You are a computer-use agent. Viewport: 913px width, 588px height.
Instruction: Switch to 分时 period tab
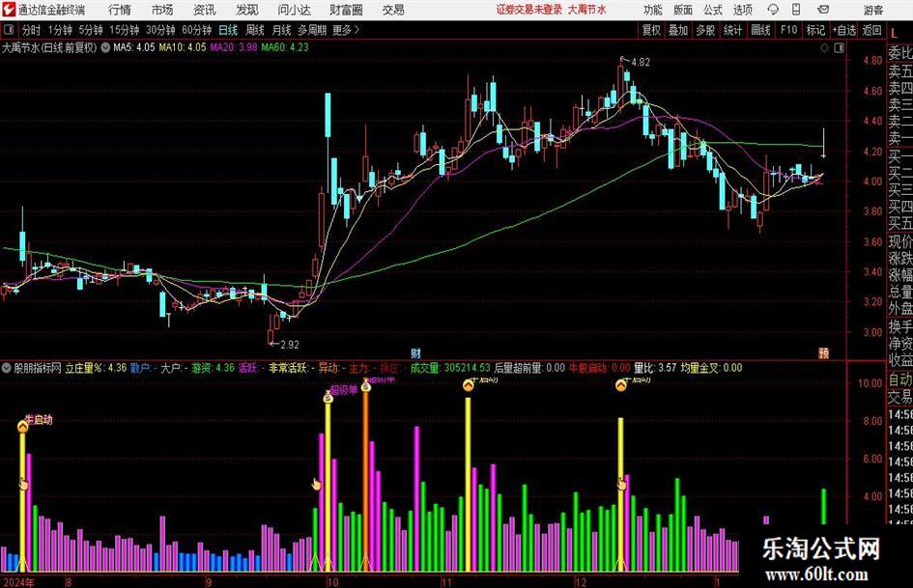(x=31, y=30)
